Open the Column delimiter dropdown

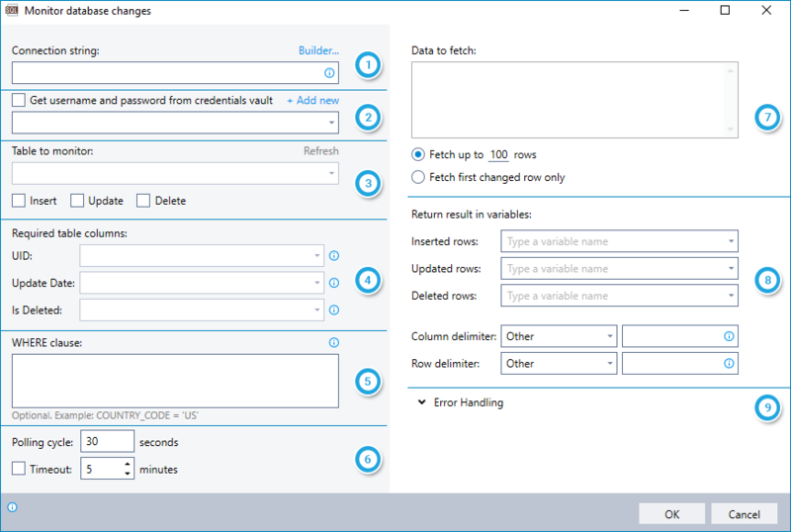(x=559, y=336)
